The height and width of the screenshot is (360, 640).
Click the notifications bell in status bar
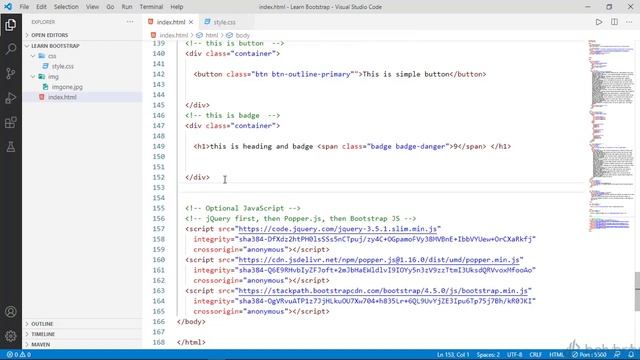point(631,355)
